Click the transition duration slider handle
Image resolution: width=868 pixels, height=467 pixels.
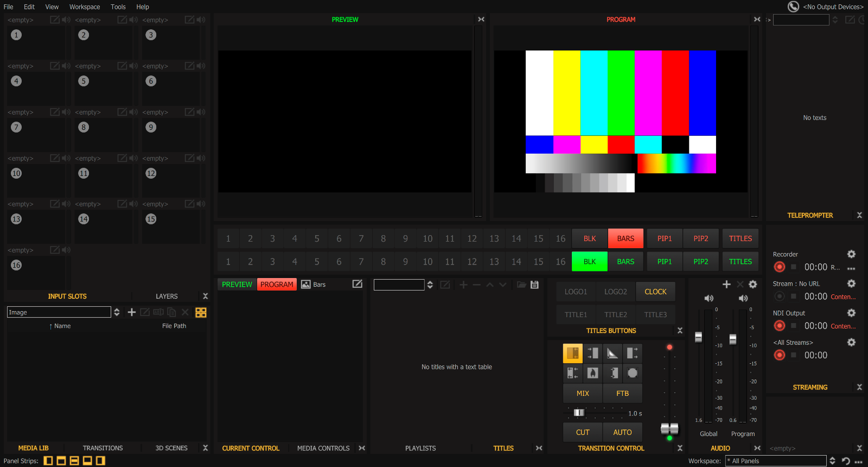tap(579, 413)
